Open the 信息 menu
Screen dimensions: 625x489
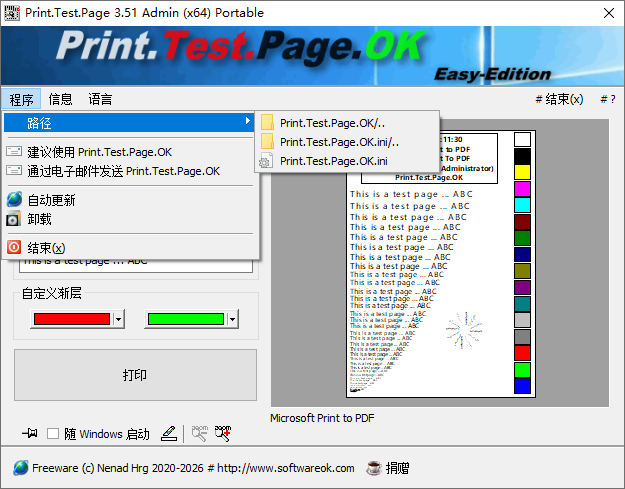(60, 99)
